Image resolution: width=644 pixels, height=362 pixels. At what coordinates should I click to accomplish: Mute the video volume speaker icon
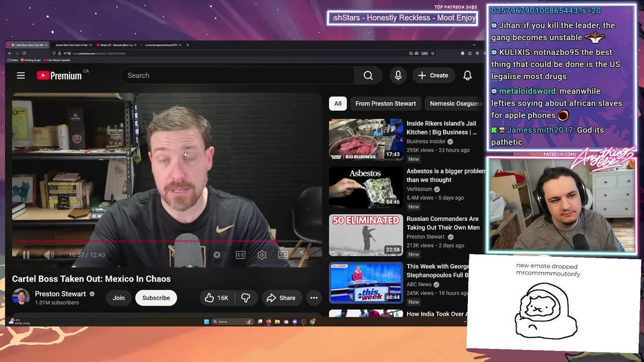point(49,255)
